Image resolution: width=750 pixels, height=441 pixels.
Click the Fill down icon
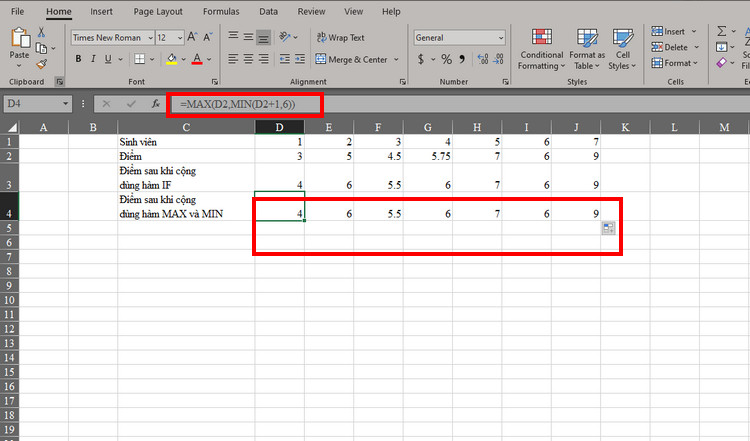tap(721, 47)
